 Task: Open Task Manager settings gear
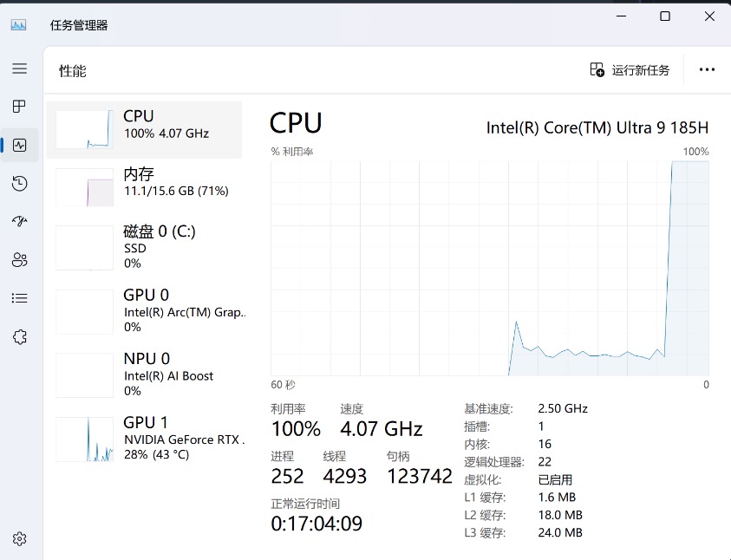coord(19,537)
